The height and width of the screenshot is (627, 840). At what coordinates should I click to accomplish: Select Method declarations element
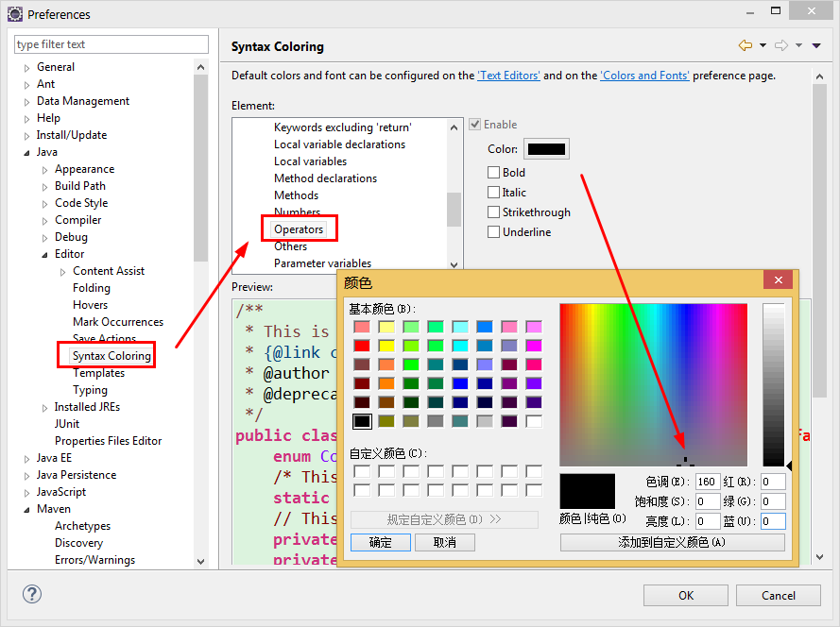coord(325,178)
